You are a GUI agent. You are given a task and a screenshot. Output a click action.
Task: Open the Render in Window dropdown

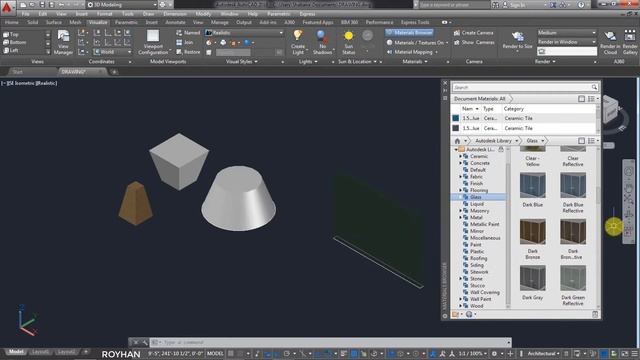pos(566,42)
